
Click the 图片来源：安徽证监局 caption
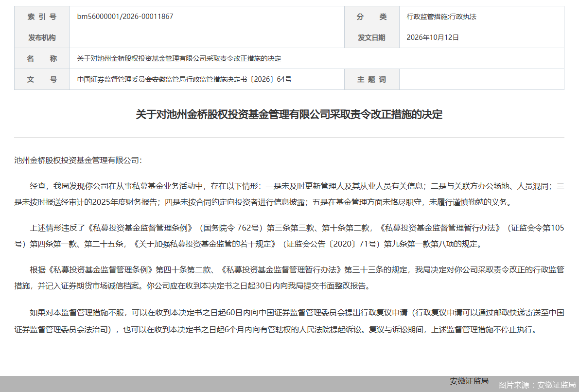click(x=537, y=385)
